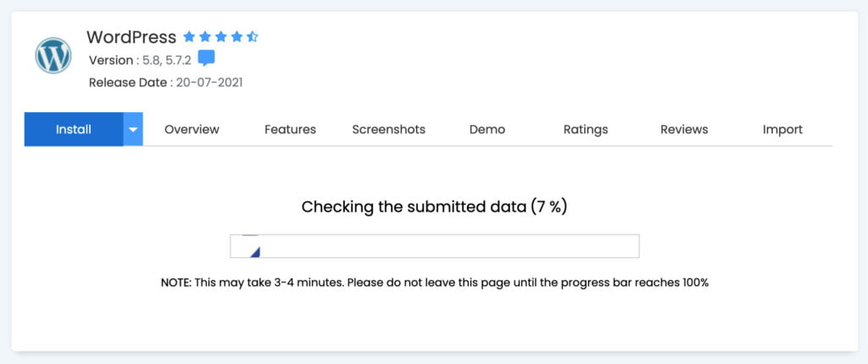The image size is (868, 364).
Task: Click the WordPress logo icon
Action: point(53,55)
